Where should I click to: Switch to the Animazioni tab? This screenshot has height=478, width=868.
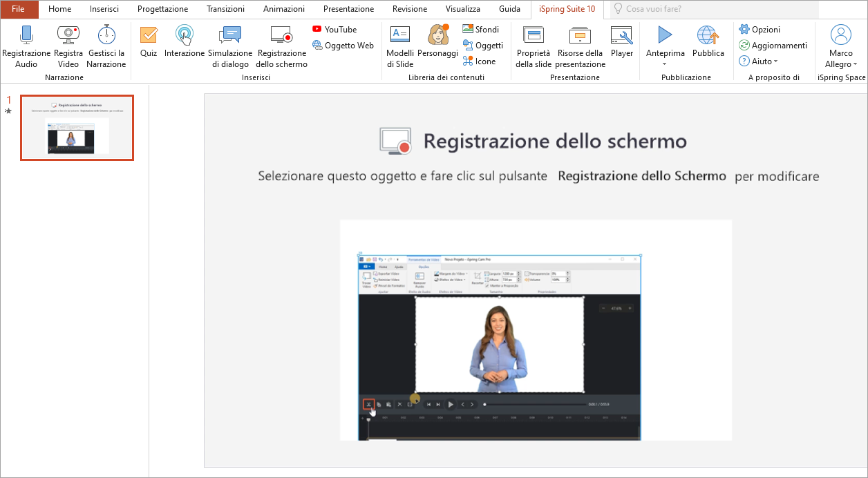(283, 10)
